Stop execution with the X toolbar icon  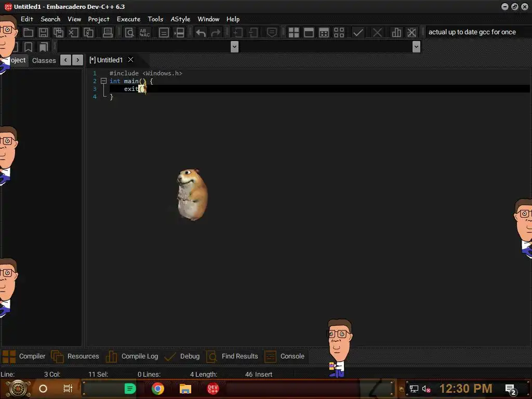click(377, 33)
